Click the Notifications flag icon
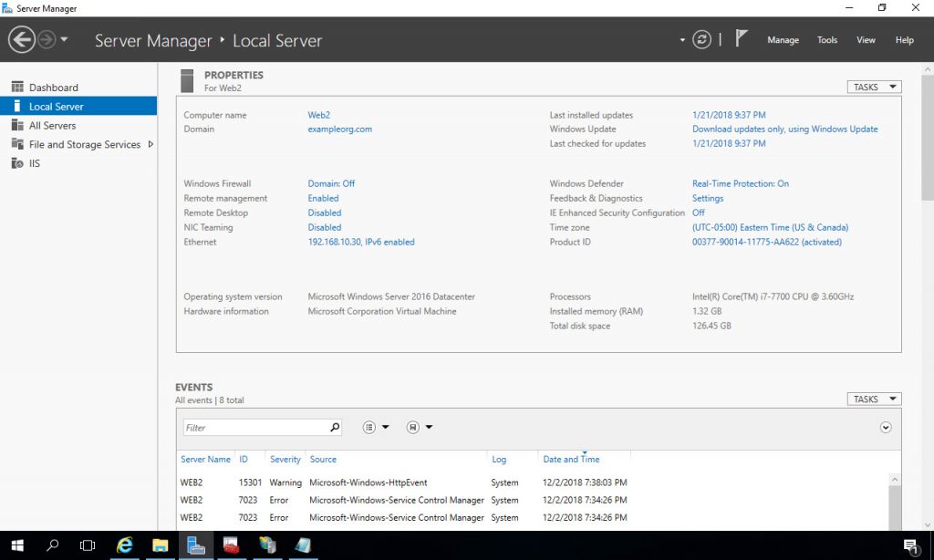This screenshot has width=934, height=560. click(741, 37)
